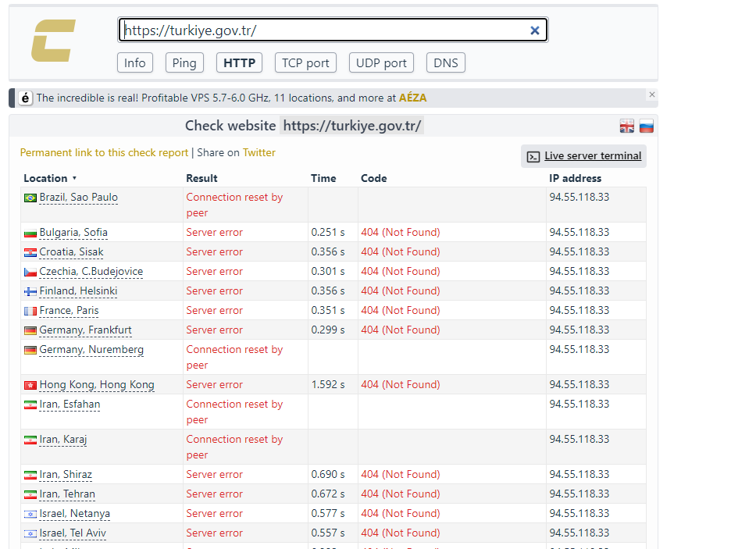Click the Result column header
756x549 pixels.
click(202, 178)
